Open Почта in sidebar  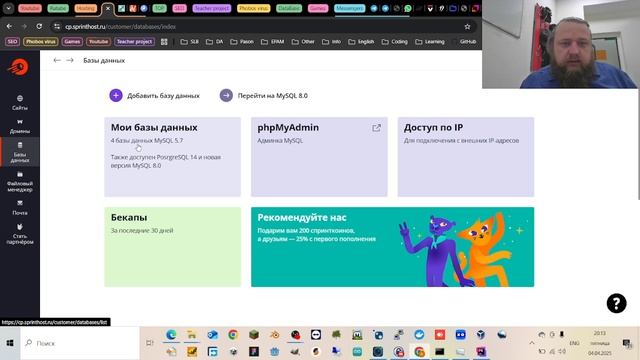[20, 208]
